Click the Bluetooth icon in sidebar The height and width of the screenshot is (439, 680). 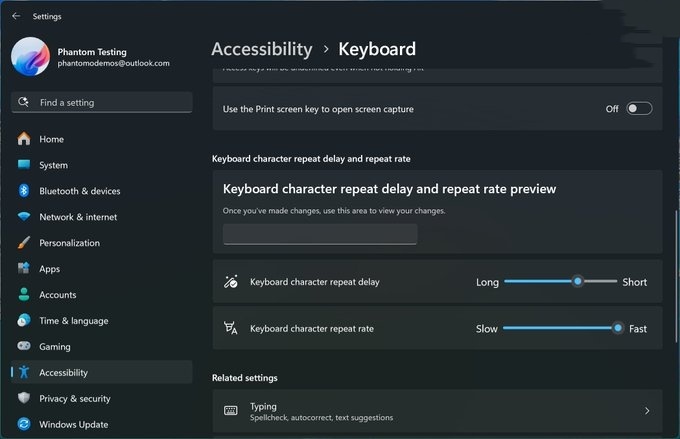[24, 190]
